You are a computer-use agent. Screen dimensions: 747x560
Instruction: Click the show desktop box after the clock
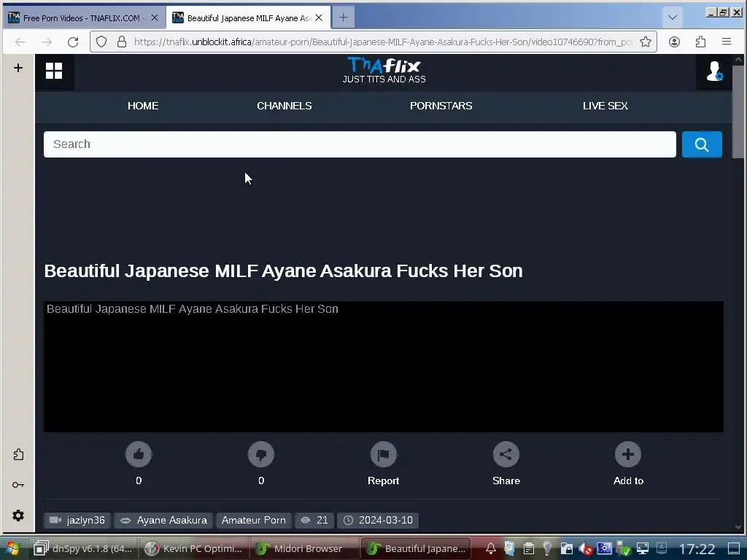(x=734, y=548)
